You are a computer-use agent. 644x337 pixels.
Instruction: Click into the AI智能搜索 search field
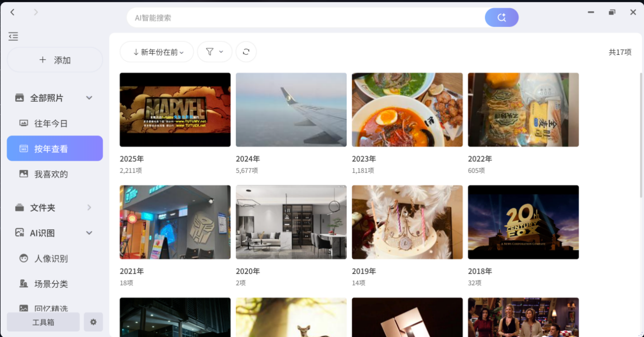pos(306,18)
